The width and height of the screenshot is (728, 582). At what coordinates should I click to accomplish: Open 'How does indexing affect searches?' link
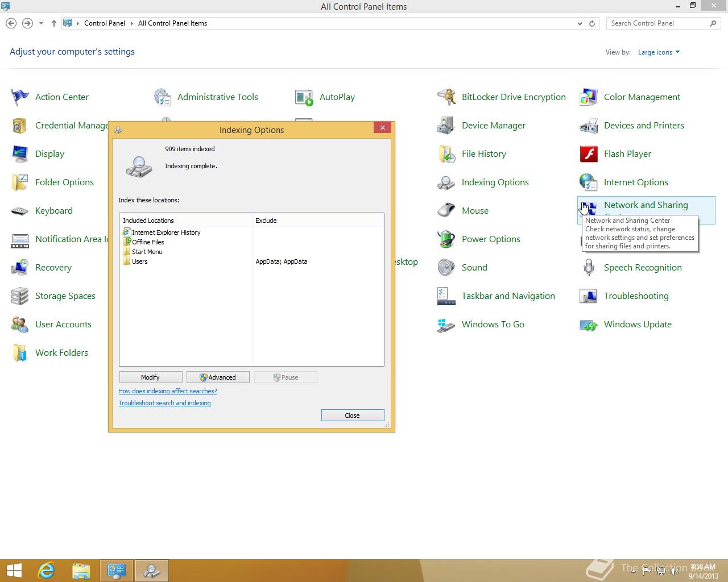tap(168, 391)
